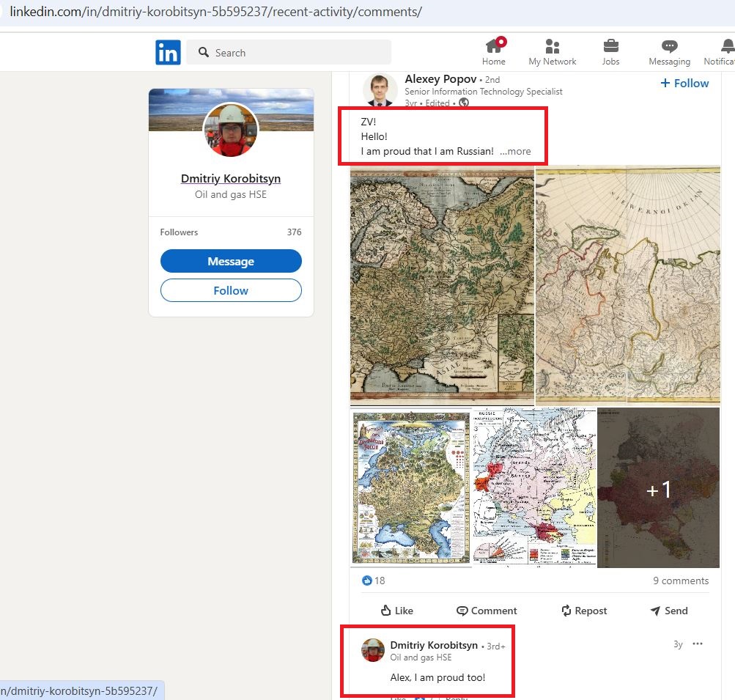Viewport: 735px width, 700px height.
Task: Click Dmitriy Korobitsyn sidebar profile photo
Action: pos(231,130)
